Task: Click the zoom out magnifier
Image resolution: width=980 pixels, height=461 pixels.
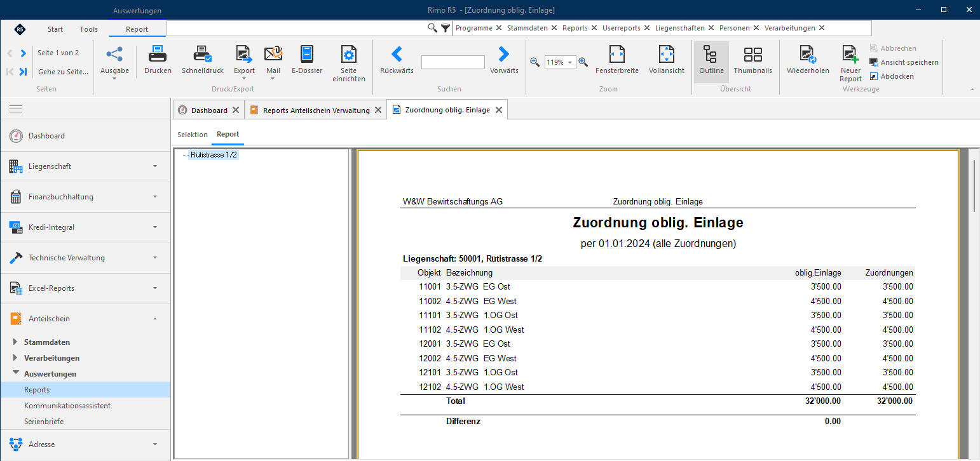Action: tap(534, 62)
